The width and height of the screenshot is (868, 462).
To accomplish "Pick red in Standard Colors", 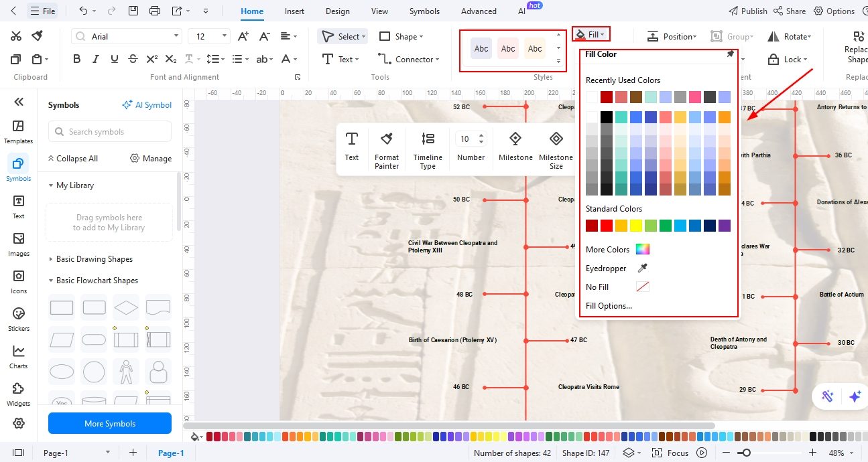I will (607, 226).
